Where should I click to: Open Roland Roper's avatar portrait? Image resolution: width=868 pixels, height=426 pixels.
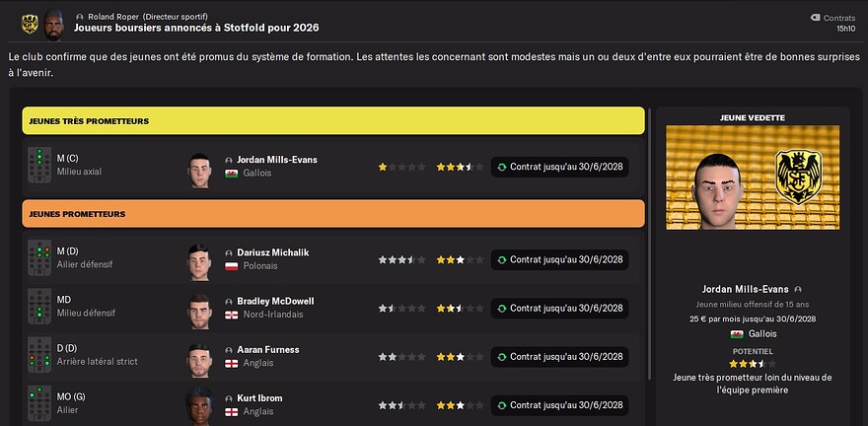point(55,22)
